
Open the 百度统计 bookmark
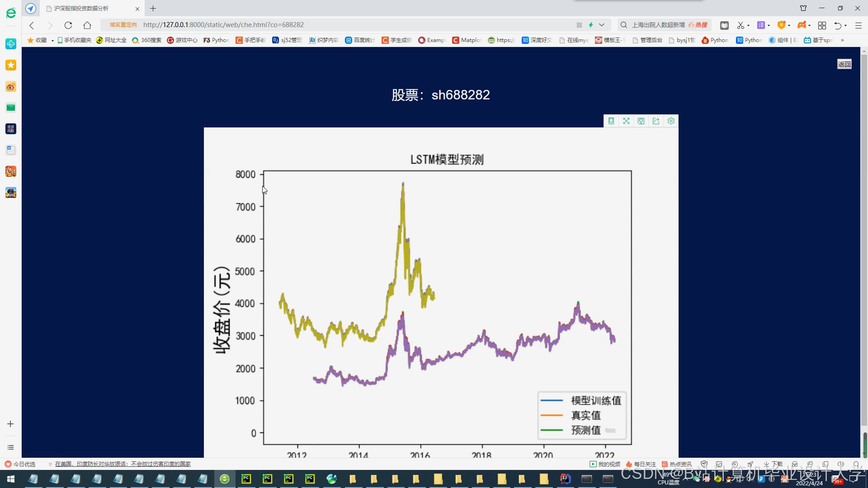click(x=360, y=40)
